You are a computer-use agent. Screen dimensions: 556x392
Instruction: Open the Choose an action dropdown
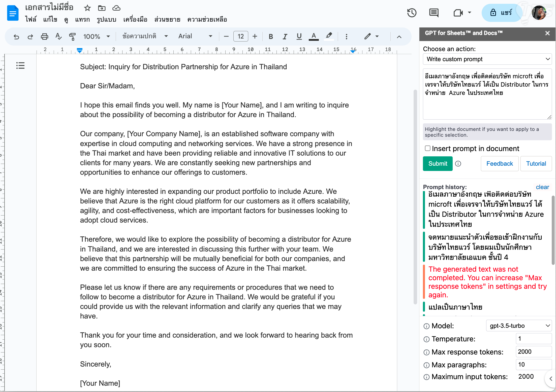click(487, 59)
